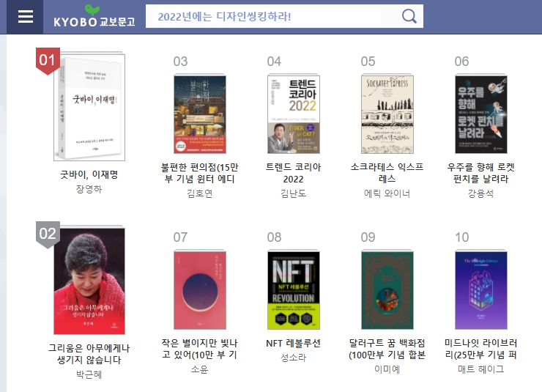Open cover of 우주를 향해 로켓 펀치를 날려라
542x392 pixels.
pyautogui.click(x=480, y=114)
